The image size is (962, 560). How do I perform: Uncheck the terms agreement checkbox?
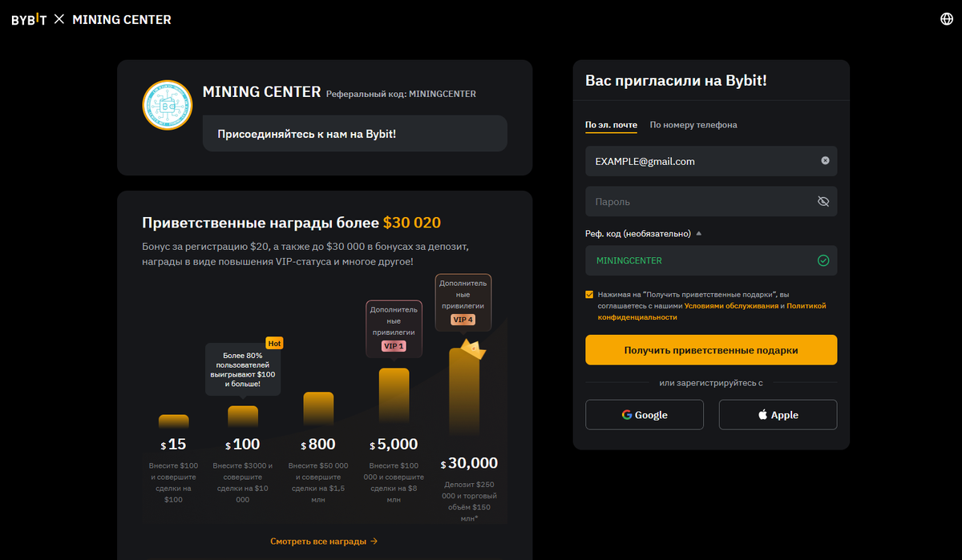[590, 295]
